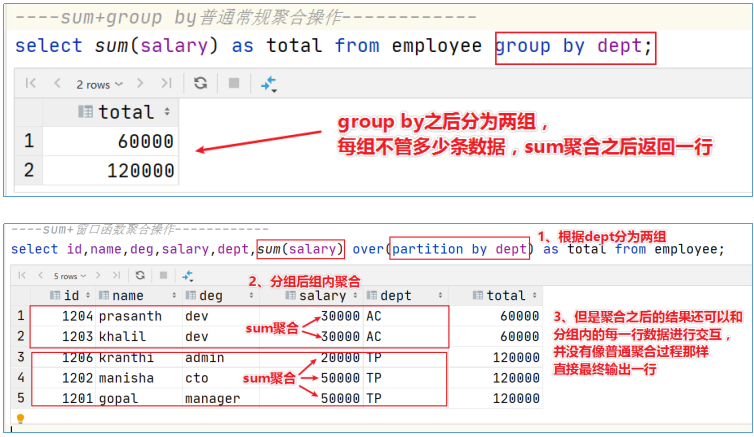
Task: Open the '2 rows' page size dropdown
Action: [x=99, y=85]
